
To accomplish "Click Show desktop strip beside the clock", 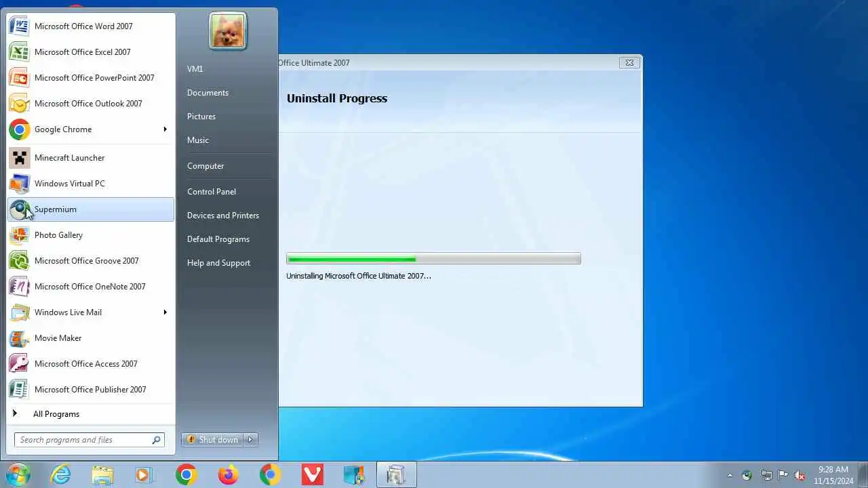I will pos(863,475).
